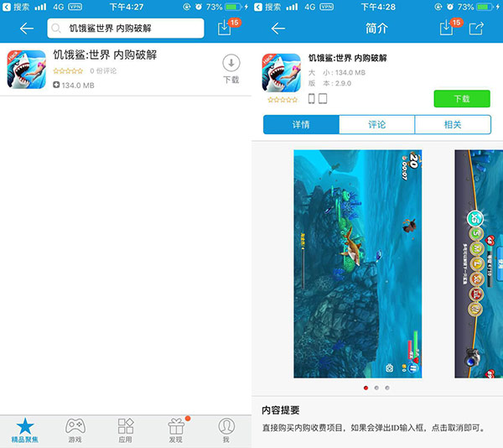503x448 pixels.
Task: Tap the 简介 page title
Action: (377, 29)
